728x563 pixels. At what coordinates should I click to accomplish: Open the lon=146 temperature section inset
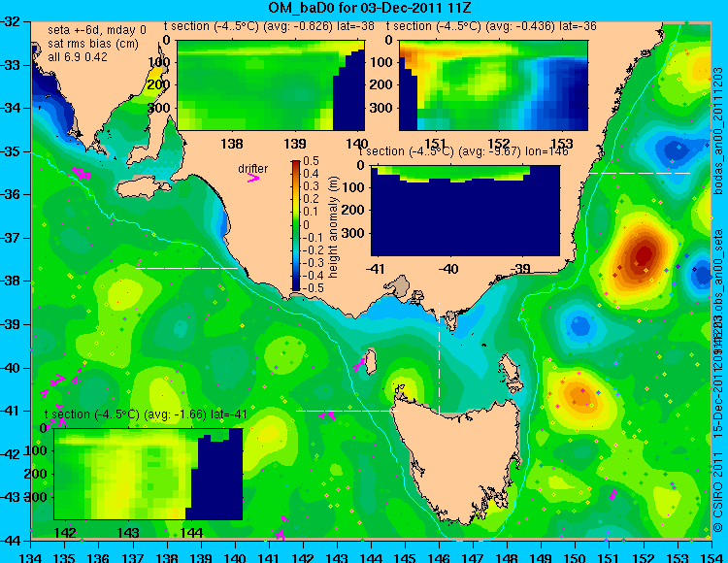[465, 211]
